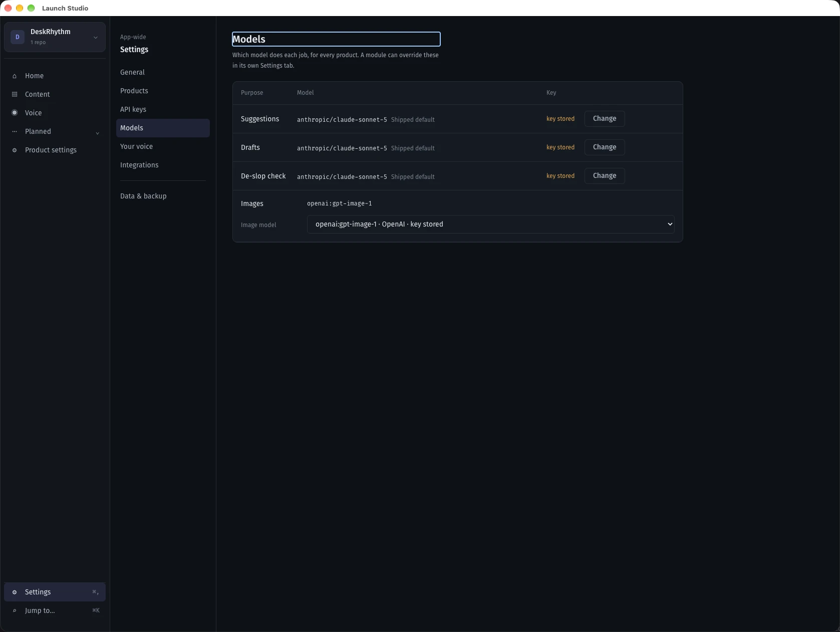Screen dimensions: 840x632
Task: Change the Suggestions model
Action: (x=605, y=119)
